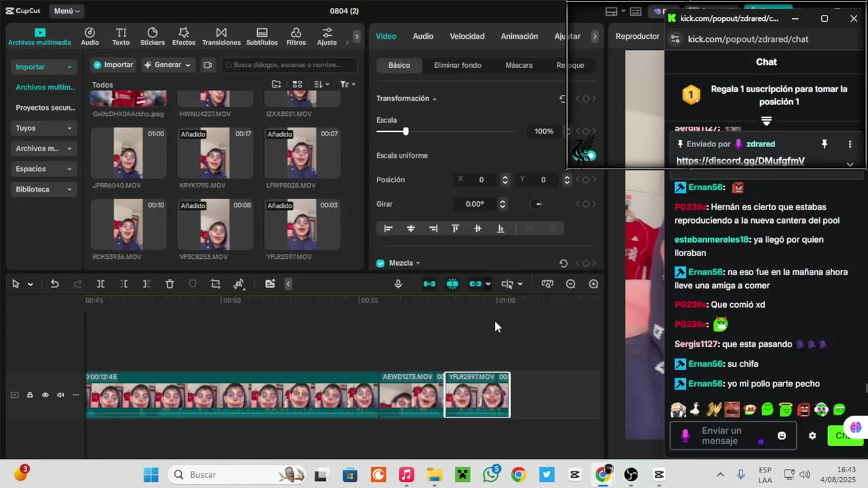This screenshot has width=868, height=488.
Task: Click the delete trash icon in timeline toolbar
Action: click(x=170, y=284)
